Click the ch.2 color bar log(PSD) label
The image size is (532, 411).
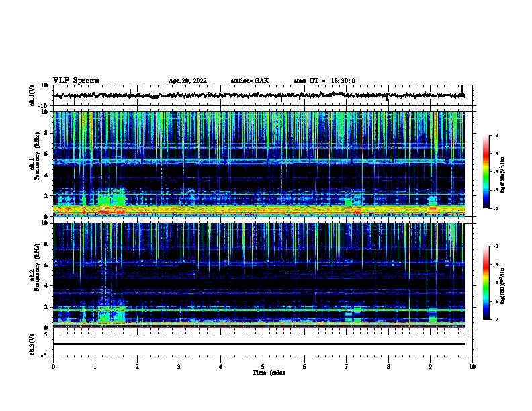[x=503, y=286]
